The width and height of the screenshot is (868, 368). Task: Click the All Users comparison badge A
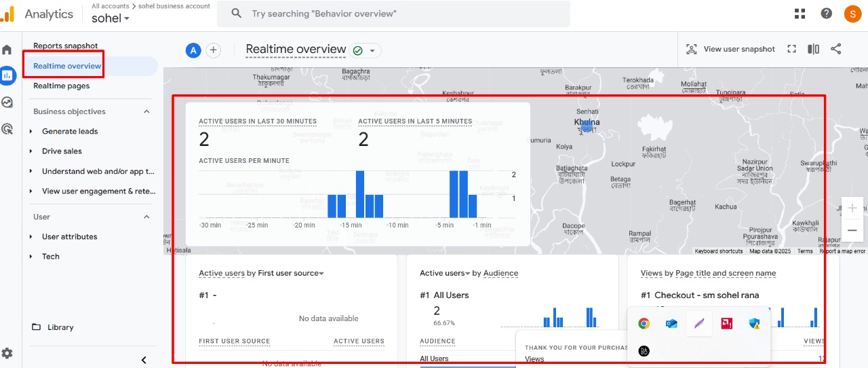pos(193,50)
